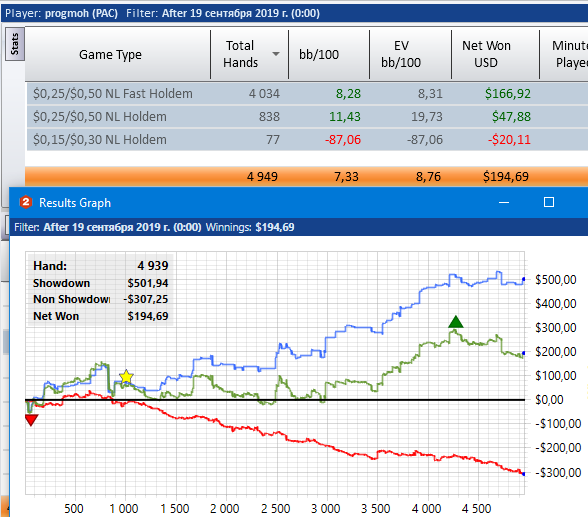
Task: Click the 8,31 EV bb/100 value
Action: click(430, 93)
